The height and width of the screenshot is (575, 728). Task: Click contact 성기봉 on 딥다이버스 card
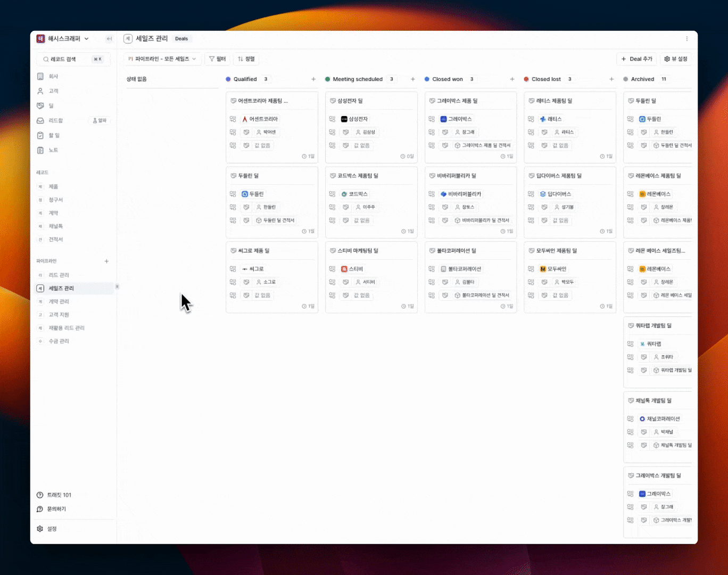564,207
